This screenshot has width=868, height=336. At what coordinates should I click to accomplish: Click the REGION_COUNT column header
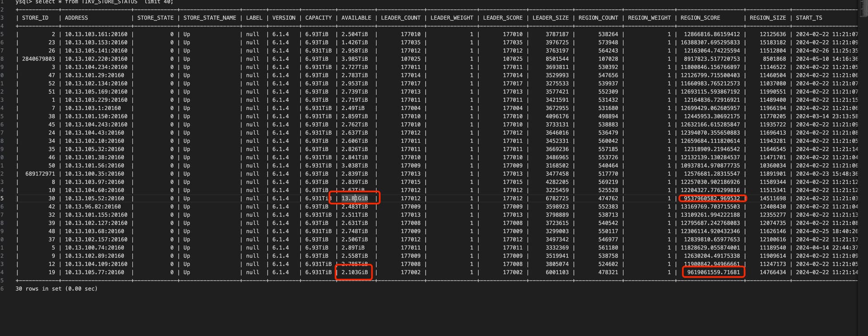[x=598, y=18]
